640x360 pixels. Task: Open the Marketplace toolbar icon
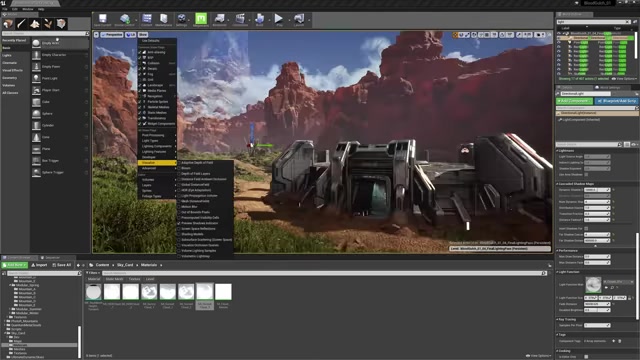164,20
